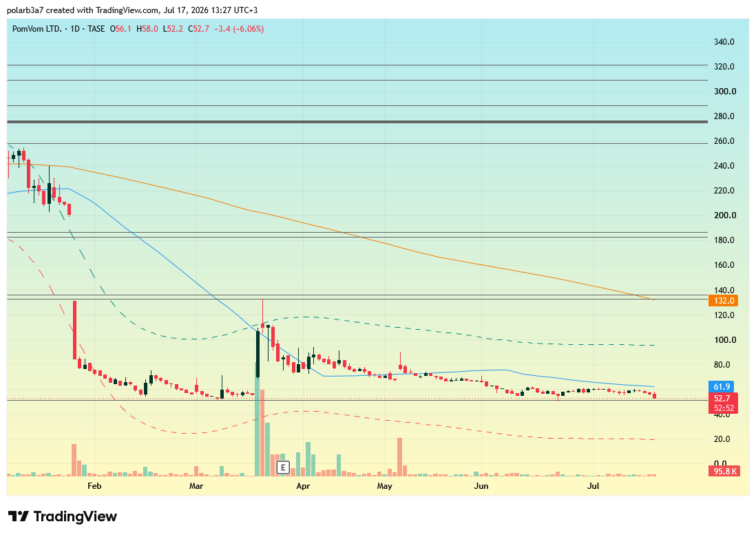The width and height of the screenshot is (756, 537).
Task: Click the −3.4 (−6.06%) change value
Action: point(239,29)
